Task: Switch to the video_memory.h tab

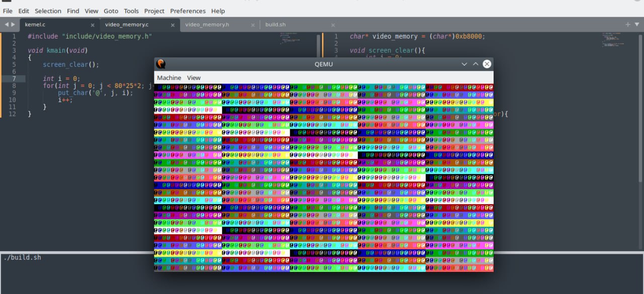Action: (x=207, y=25)
